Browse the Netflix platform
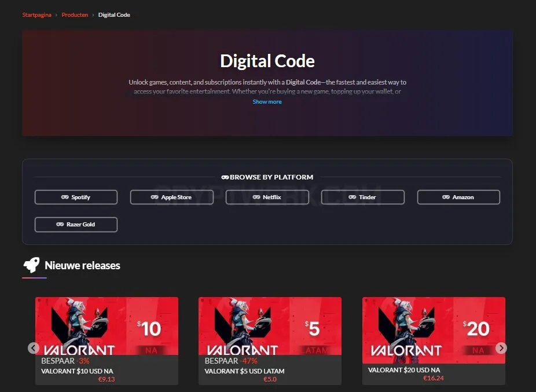The width and height of the screenshot is (536, 392). 267,197
